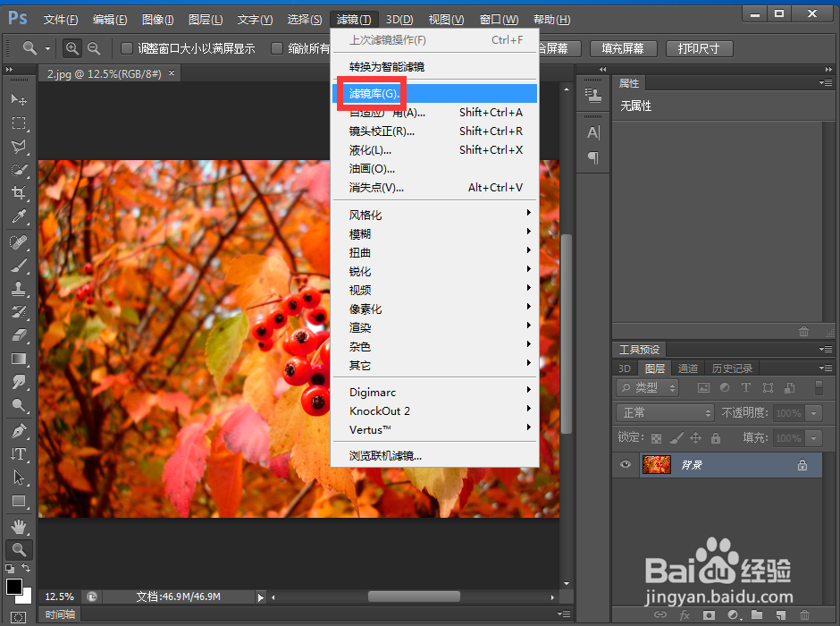Toggle the 缩放所有窗口 checkbox
Screen dimensions: 840x626
pyautogui.click(x=276, y=49)
